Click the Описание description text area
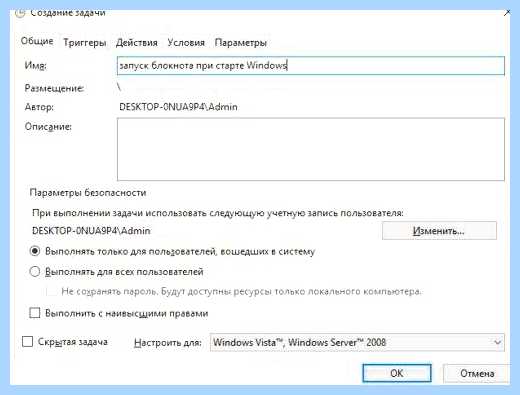This screenshot has width=520, height=395. [x=311, y=149]
